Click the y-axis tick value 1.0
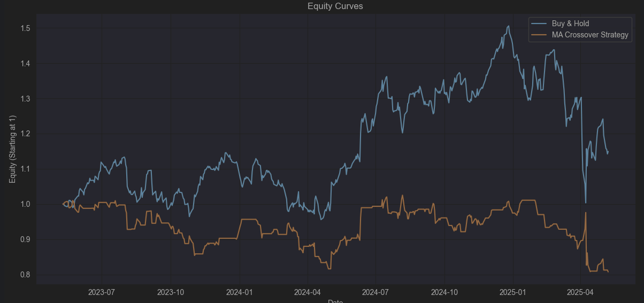 26,204
